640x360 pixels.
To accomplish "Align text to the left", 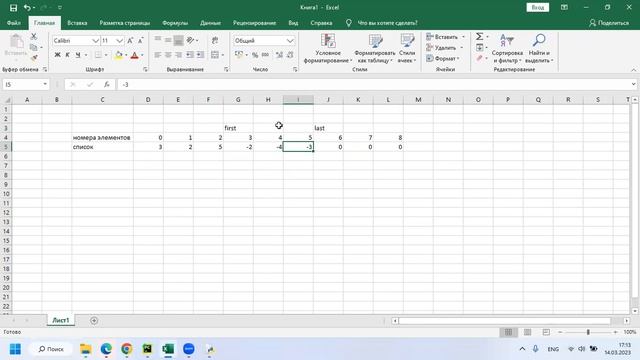I will click(x=158, y=55).
